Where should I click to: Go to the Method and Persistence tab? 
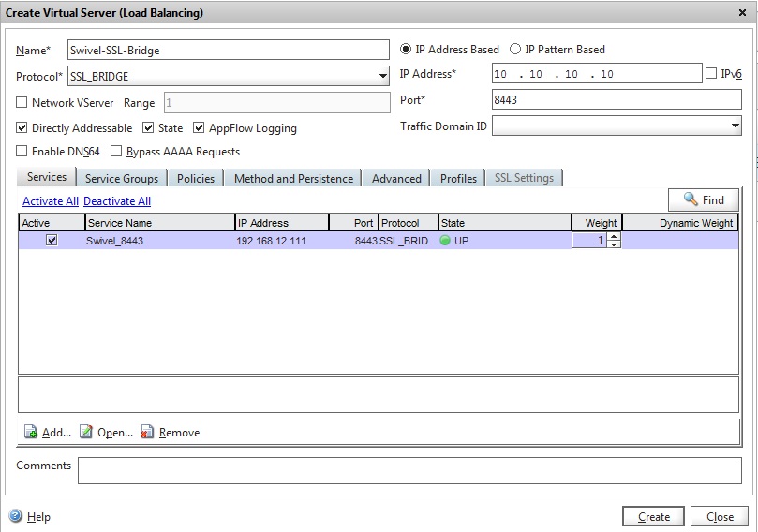[x=293, y=178]
